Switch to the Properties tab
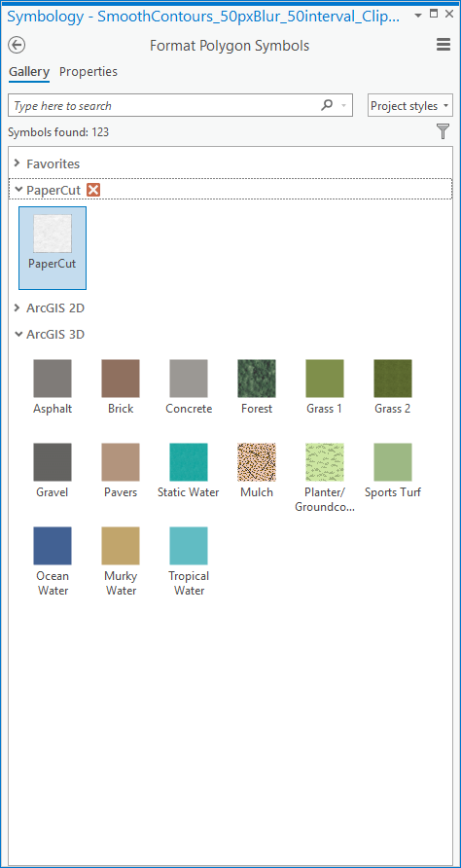The width and height of the screenshot is (461, 868). (x=89, y=71)
